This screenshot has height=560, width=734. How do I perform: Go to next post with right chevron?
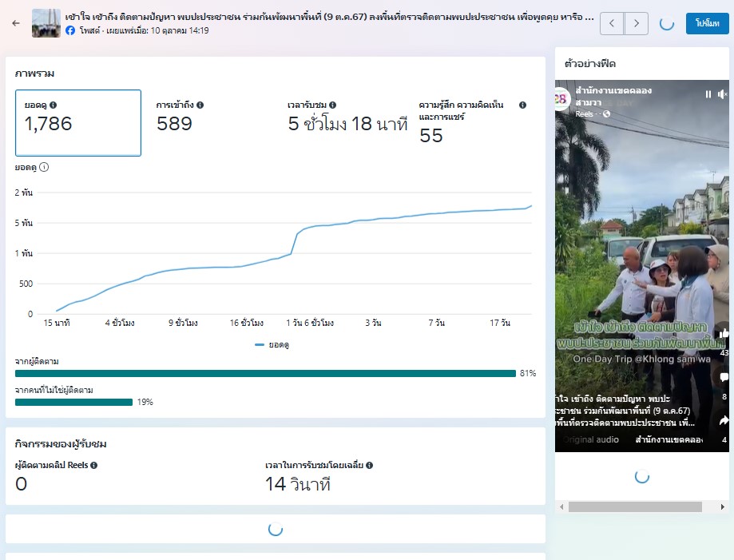click(636, 23)
